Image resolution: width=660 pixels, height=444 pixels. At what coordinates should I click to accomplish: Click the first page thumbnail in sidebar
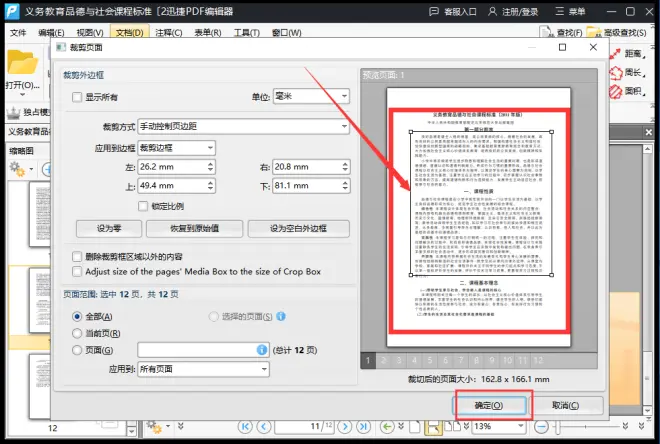coord(40,215)
